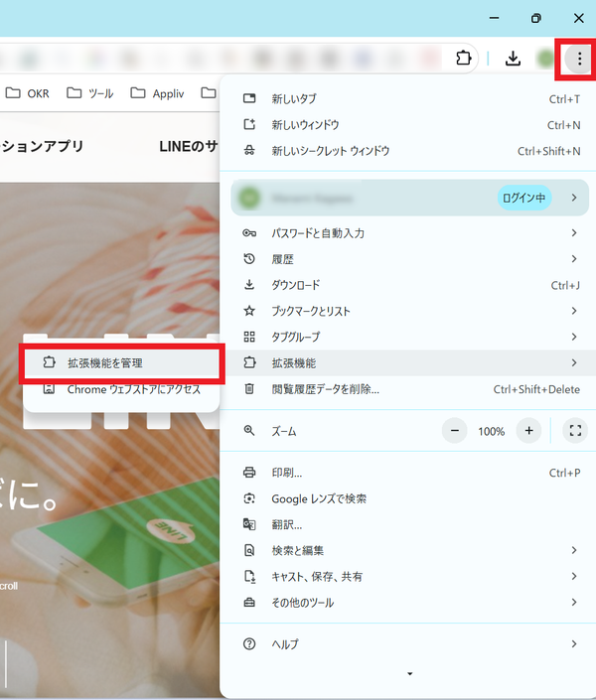Click the history clock icon
The height and width of the screenshot is (700, 596).
pyautogui.click(x=249, y=259)
